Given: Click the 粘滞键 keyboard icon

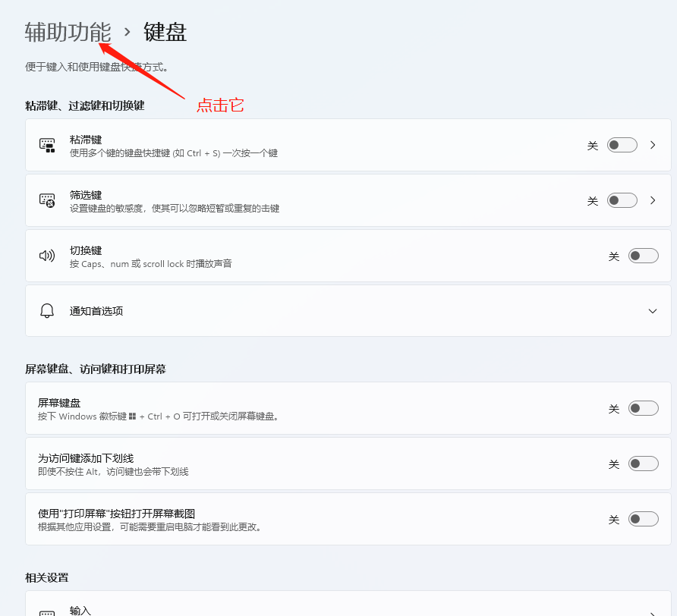Looking at the screenshot, I should 47,146.
